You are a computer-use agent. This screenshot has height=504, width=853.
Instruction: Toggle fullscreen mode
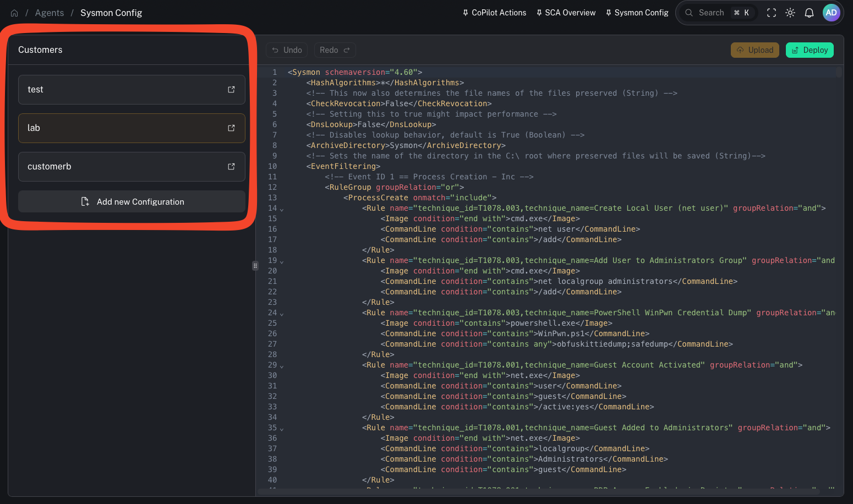[x=771, y=13]
